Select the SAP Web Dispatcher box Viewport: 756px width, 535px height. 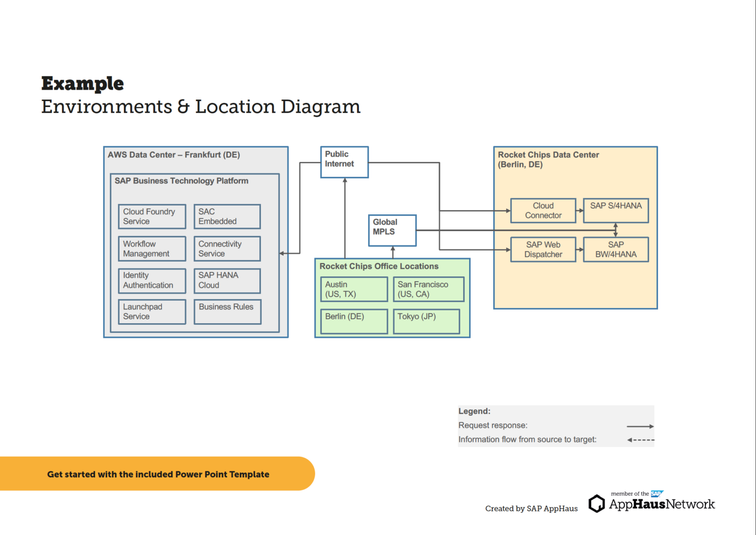click(543, 249)
